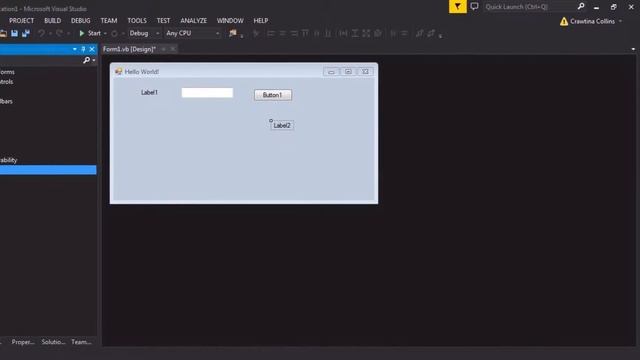Click the Align Bottoms layout icon
The height and width of the screenshot is (360, 640).
tap(328, 33)
